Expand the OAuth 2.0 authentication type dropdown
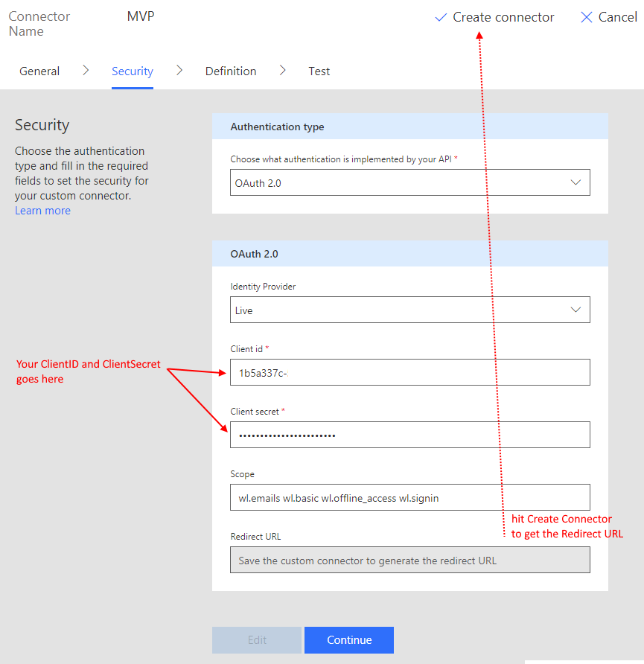This screenshot has width=644, height=664. coord(575,182)
